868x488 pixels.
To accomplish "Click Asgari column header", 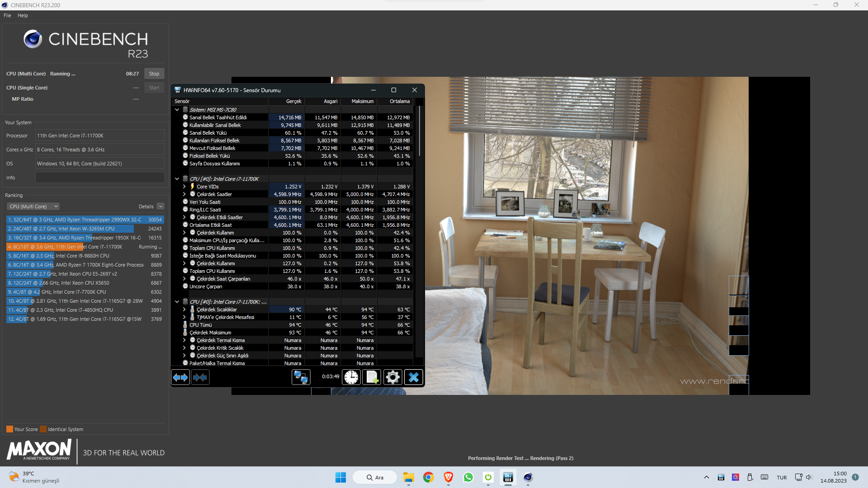I will click(323, 101).
